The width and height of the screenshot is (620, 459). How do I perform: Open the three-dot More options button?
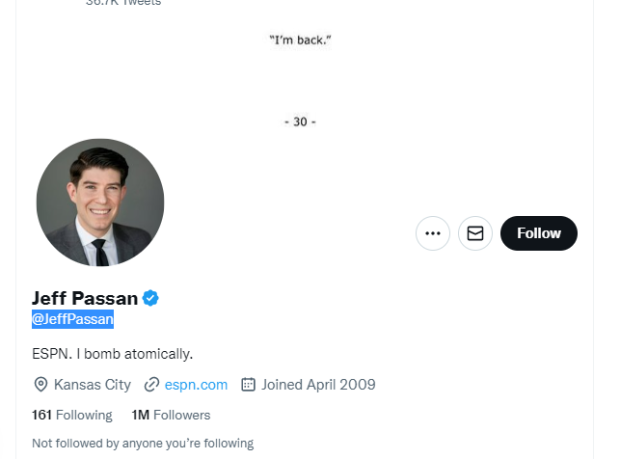click(x=433, y=233)
